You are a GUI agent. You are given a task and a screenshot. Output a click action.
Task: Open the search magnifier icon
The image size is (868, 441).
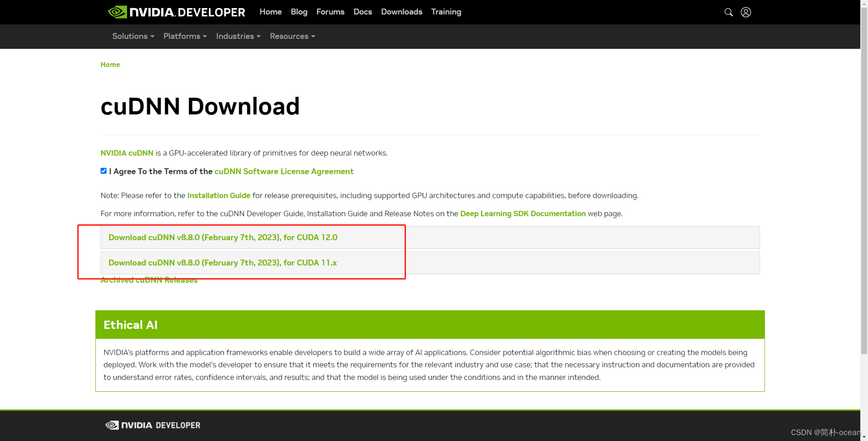(x=728, y=12)
